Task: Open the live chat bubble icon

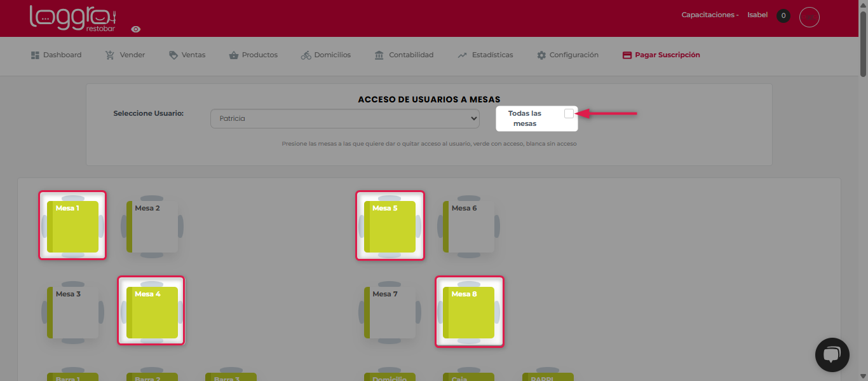Action: [832, 355]
